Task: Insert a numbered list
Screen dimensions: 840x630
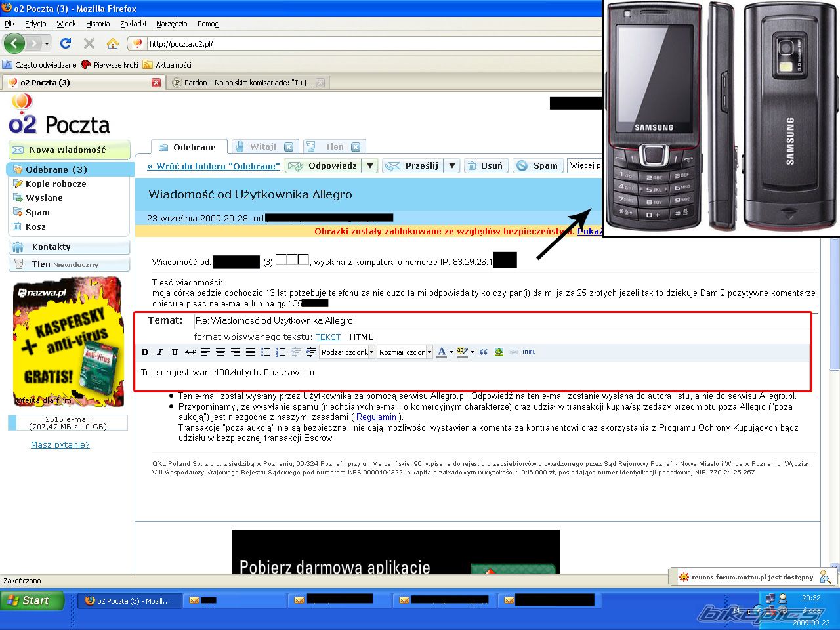Action: (x=281, y=352)
